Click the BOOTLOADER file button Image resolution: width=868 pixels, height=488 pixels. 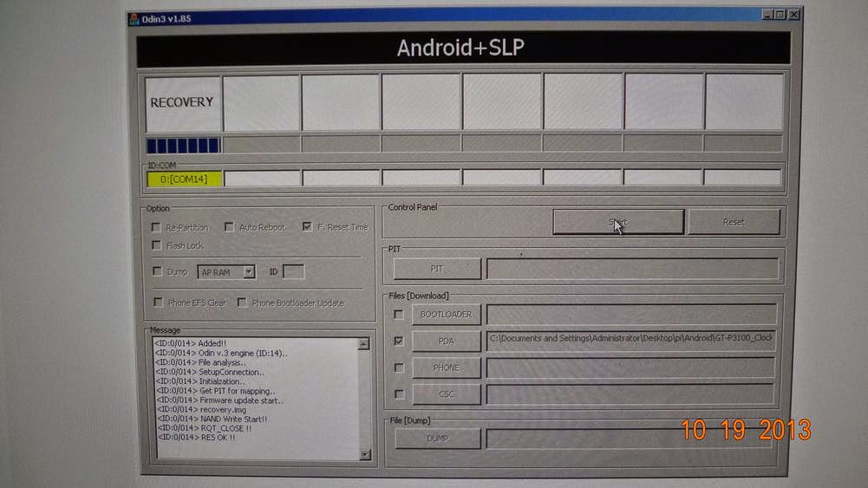(x=446, y=315)
